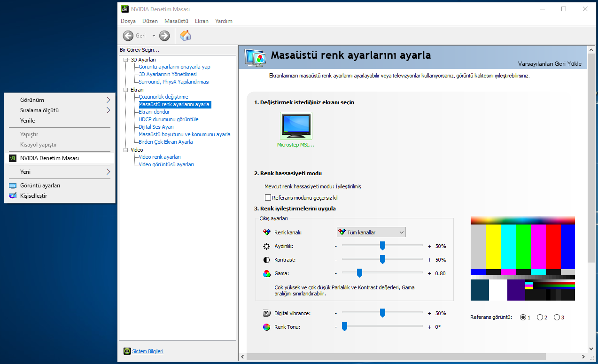Click the NVIDIA icon in context menu
Viewport: 598px width, 364px height.
13,158
